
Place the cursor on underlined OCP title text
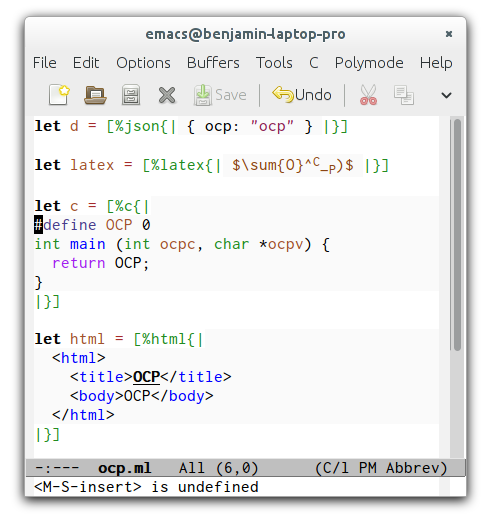point(146,377)
